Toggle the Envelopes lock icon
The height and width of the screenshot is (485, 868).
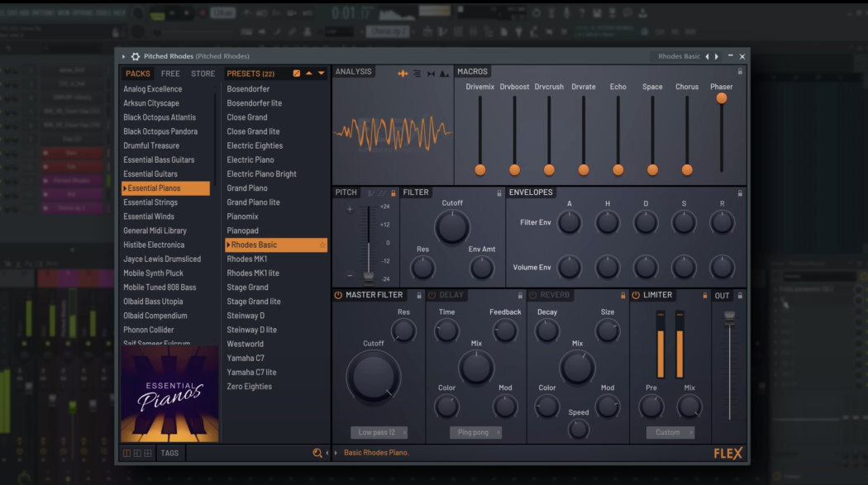tap(740, 193)
